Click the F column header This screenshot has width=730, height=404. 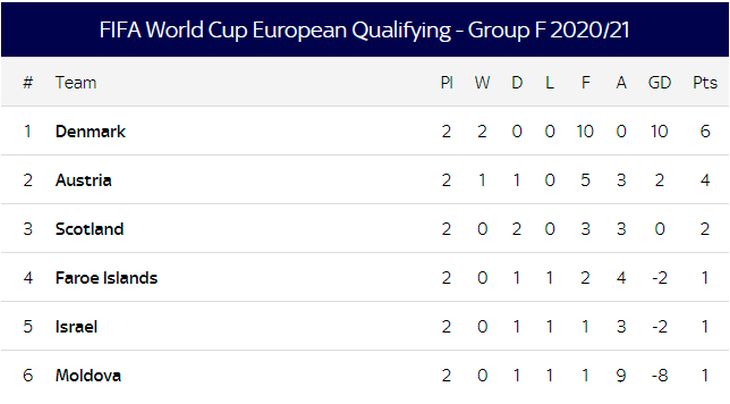[x=585, y=83]
